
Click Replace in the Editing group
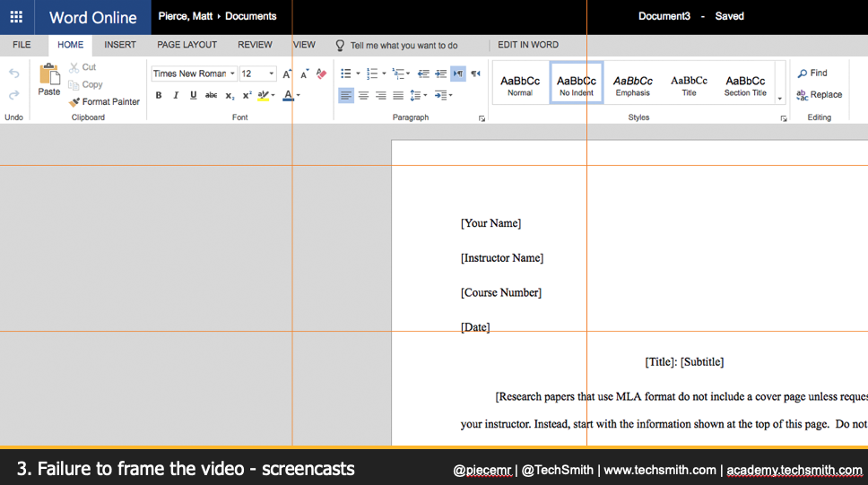(x=820, y=95)
